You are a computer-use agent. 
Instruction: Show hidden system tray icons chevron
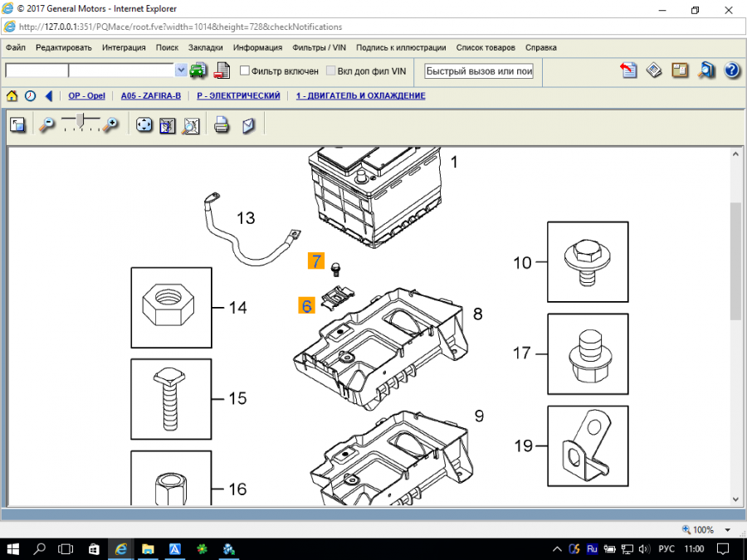[554, 549]
